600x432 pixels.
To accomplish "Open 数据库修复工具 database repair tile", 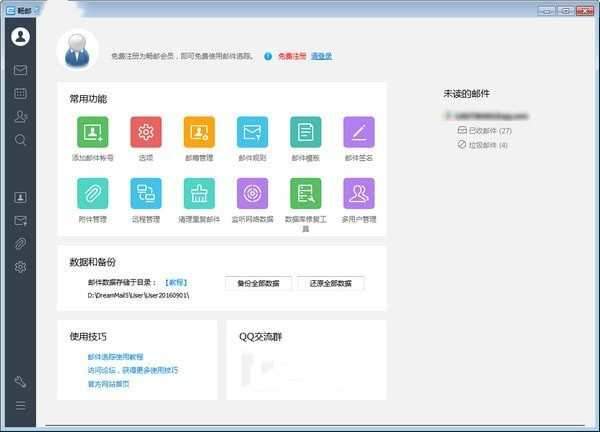I will (x=305, y=193).
